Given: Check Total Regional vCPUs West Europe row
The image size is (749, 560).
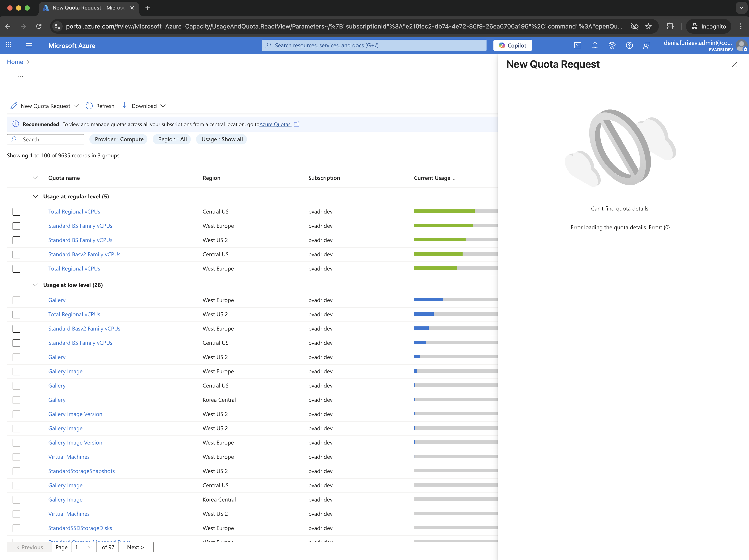Looking at the screenshot, I should coord(16,269).
